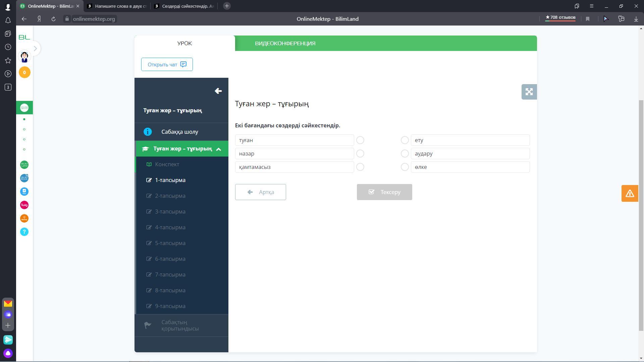
Task: Select radio button next to аудару
Action: tap(405, 154)
